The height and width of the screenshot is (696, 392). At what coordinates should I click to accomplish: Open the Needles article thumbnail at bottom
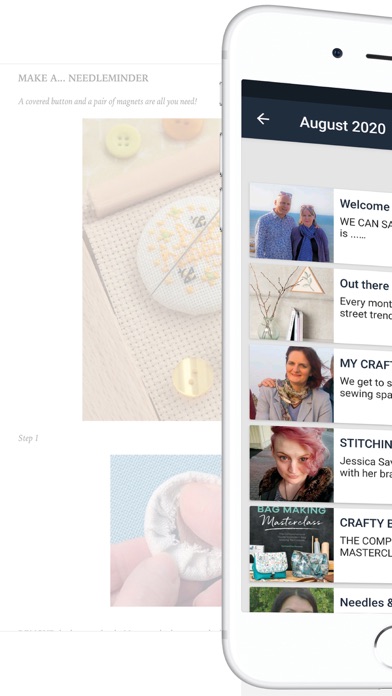(x=292, y=600)
